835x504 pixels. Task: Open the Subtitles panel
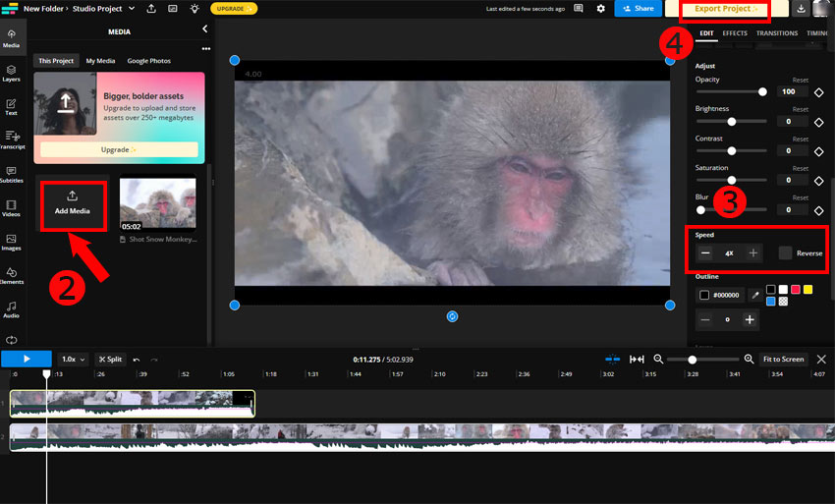(x=11, y=174)
